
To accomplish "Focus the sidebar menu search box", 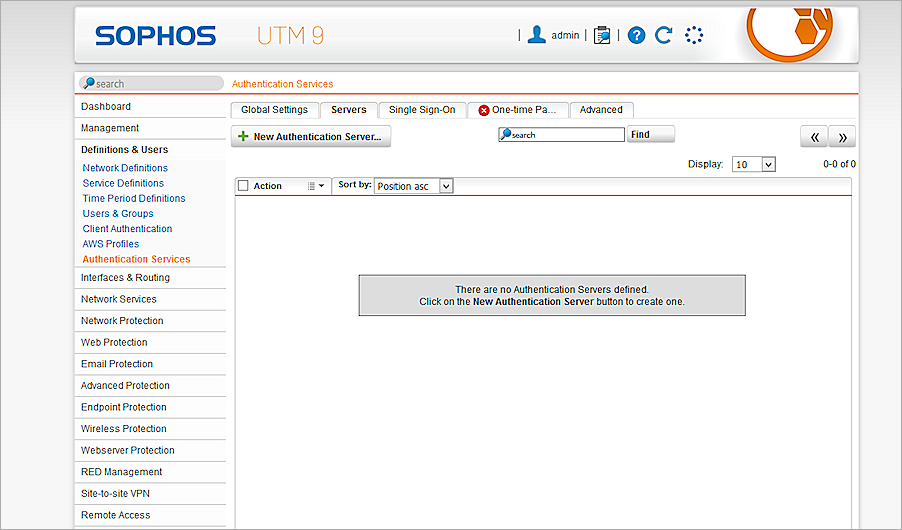I will point(151,83).
